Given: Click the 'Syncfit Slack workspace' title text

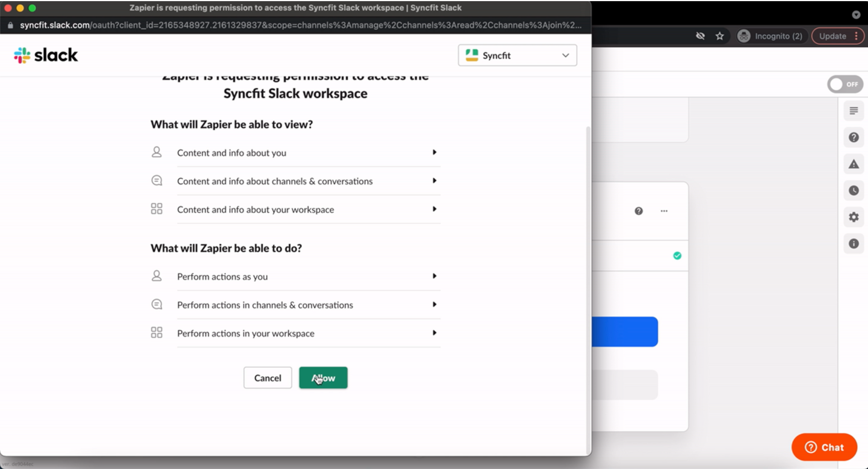Looking at the screenshot, I should pos(295,93).
